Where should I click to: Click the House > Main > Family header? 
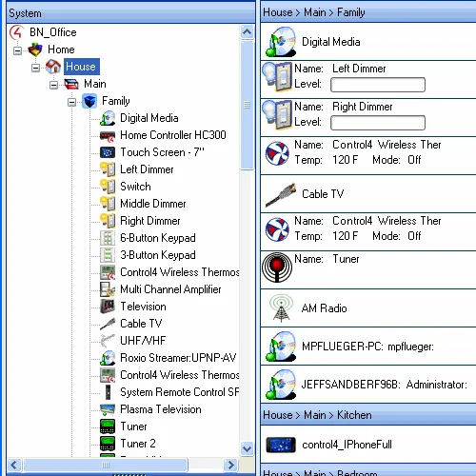pos(368,12)
